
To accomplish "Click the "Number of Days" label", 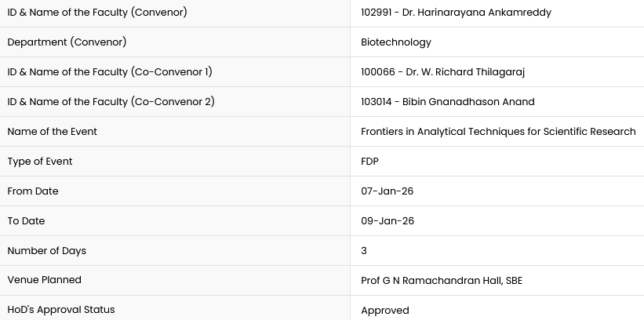I will [x=47, y=251].
